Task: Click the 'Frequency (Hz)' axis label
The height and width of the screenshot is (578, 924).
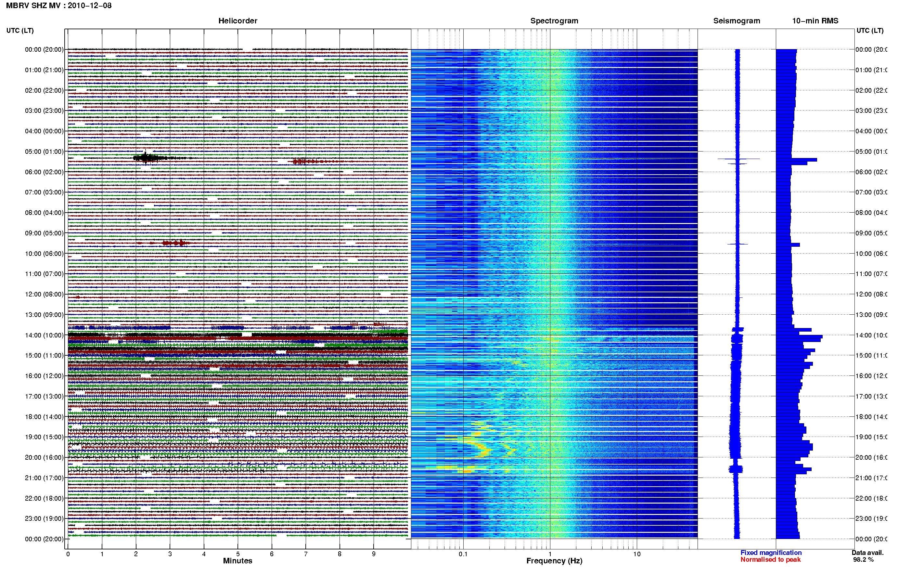Action: 554,560
